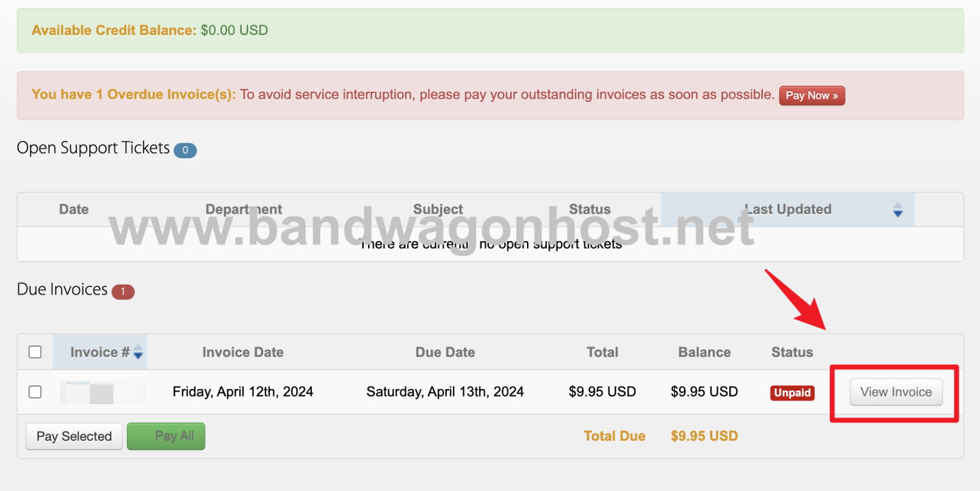Check the box for the April 12th invoice
Screen dimensions: 980x491
(35, 392)
